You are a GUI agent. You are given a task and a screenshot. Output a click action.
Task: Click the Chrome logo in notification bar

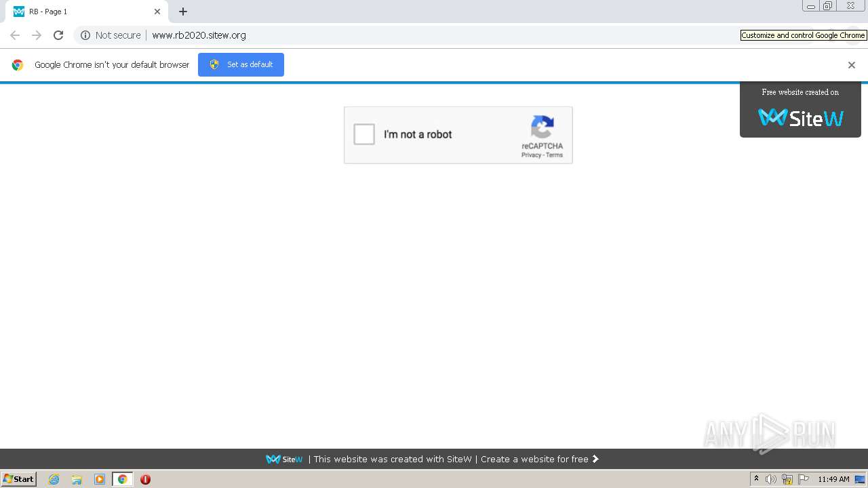coord(18,65)
